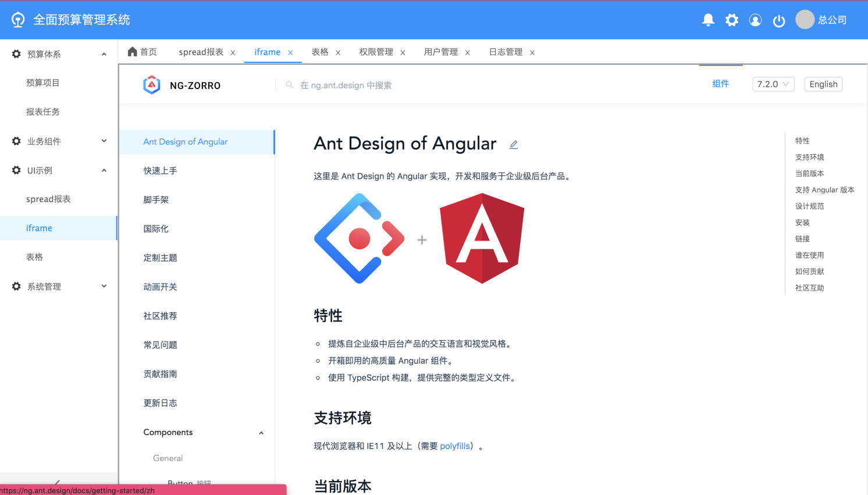
Task: Click the NG-ZORRO logo
Action: pos(152,85)
